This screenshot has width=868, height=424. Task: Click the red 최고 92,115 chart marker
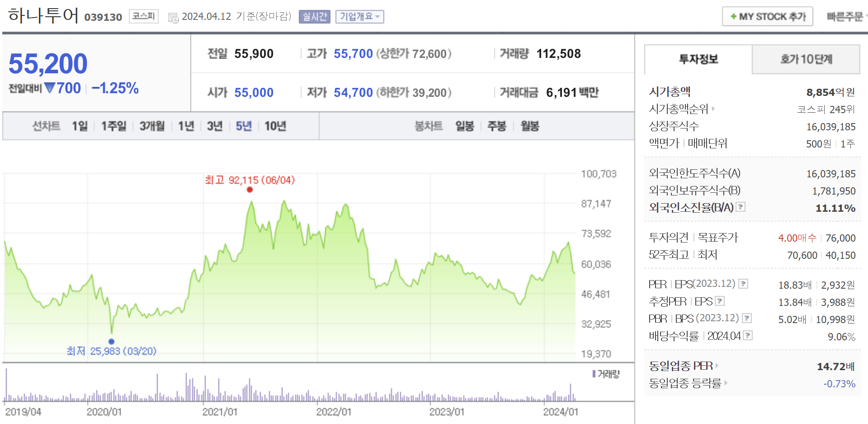(250, 190)
